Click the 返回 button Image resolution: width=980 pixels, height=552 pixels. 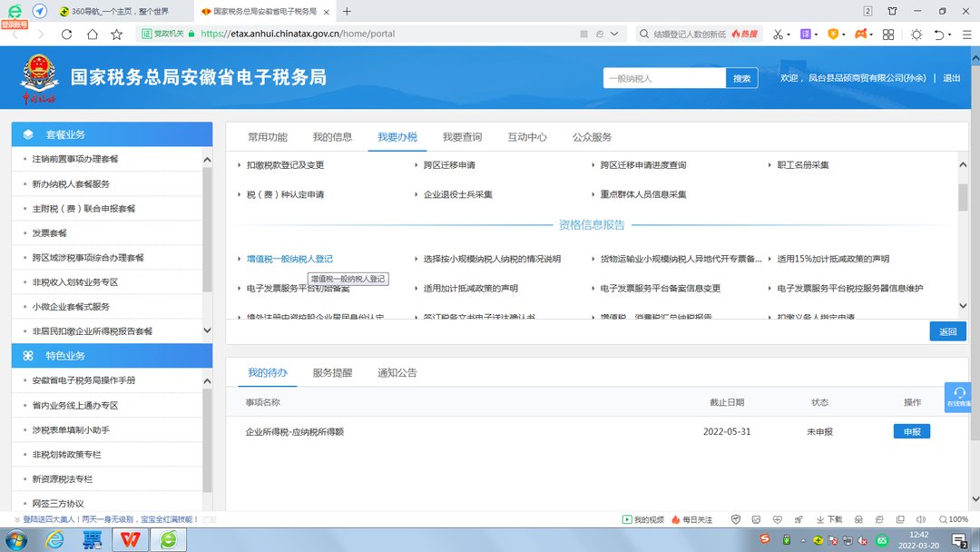pos(947,331)
